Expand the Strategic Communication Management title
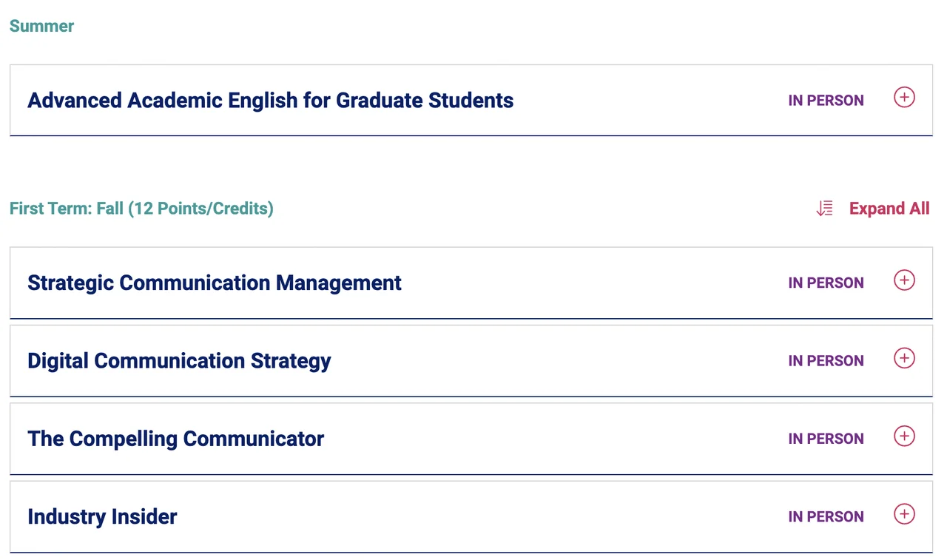 click(215, 283)
